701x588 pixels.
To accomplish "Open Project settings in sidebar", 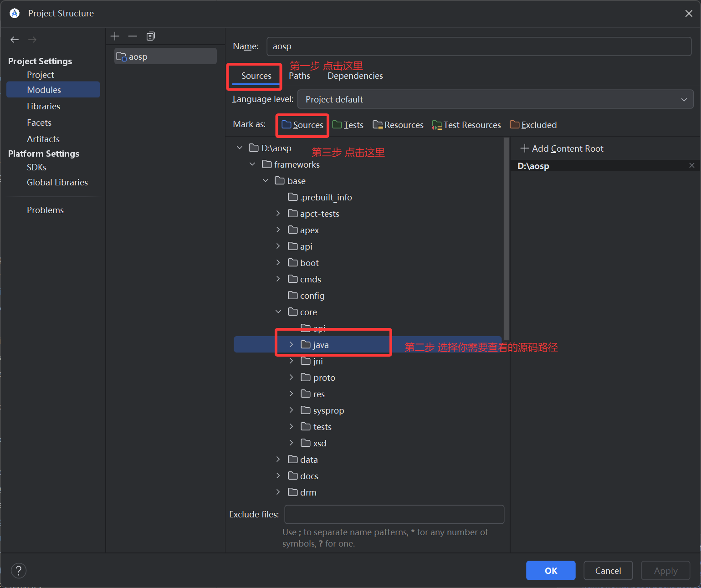I will 41,75.
